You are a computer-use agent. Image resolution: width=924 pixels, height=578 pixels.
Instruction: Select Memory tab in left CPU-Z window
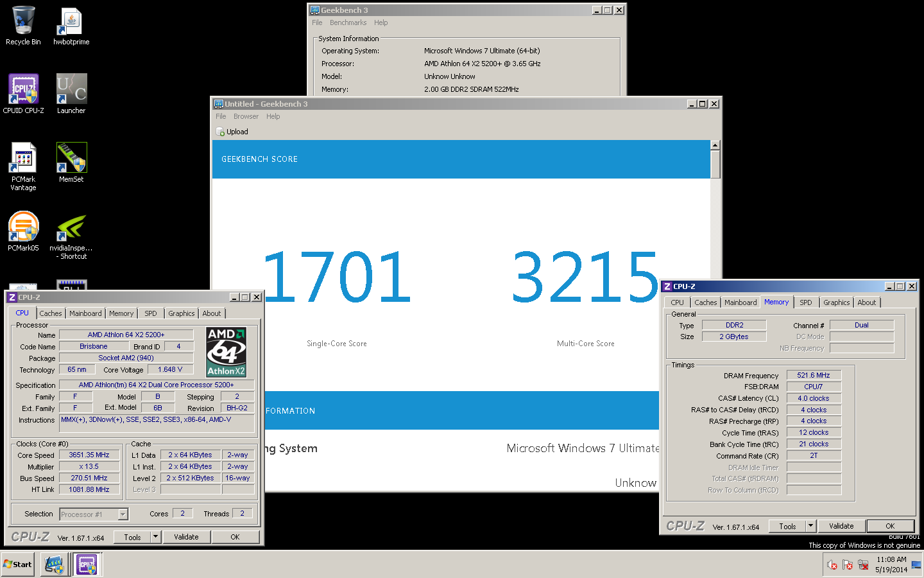click(x=121, y=313)
